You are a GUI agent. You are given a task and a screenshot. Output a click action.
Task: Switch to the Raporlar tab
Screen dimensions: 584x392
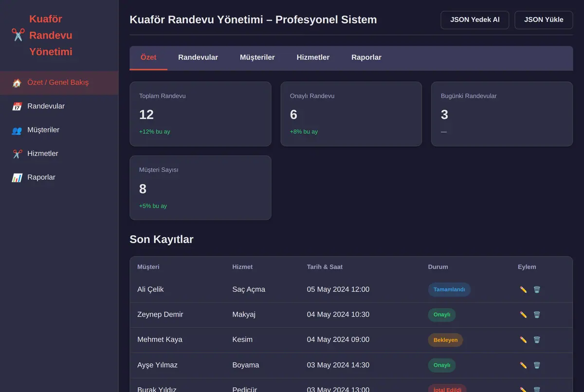pyautogui.click(x=366, y=57)
